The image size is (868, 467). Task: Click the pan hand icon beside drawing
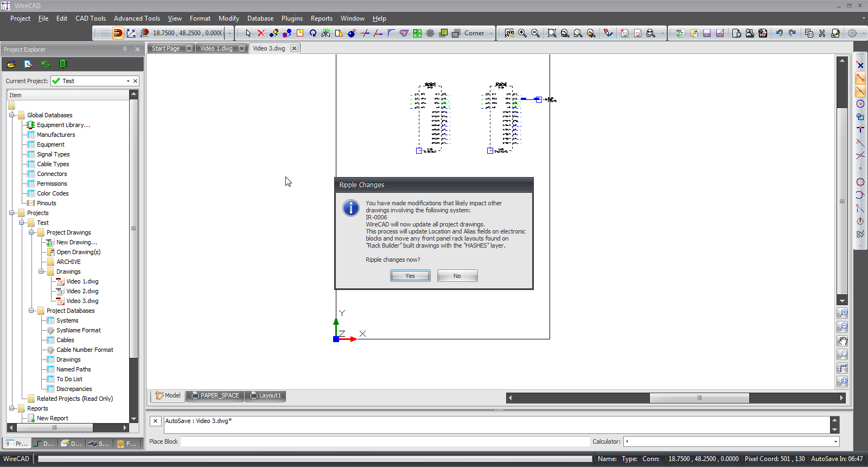[x=843, y=341]
